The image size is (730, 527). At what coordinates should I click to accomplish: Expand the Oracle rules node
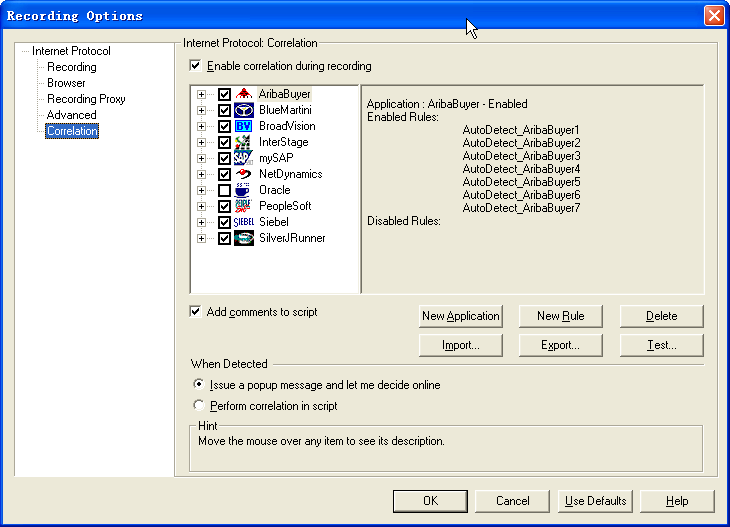click(x=201, y=190)
